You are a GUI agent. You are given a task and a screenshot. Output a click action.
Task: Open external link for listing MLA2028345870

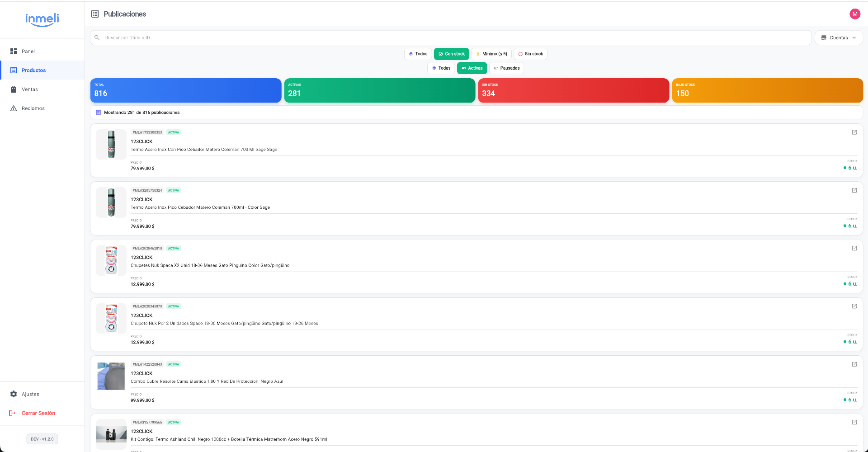pos(854,306)
